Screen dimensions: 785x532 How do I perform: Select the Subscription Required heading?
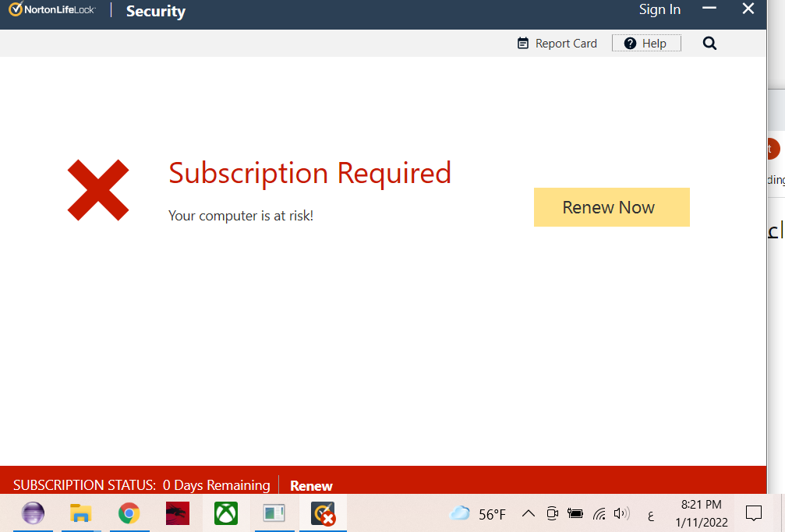pyautogui.click(x=310, y=174)
